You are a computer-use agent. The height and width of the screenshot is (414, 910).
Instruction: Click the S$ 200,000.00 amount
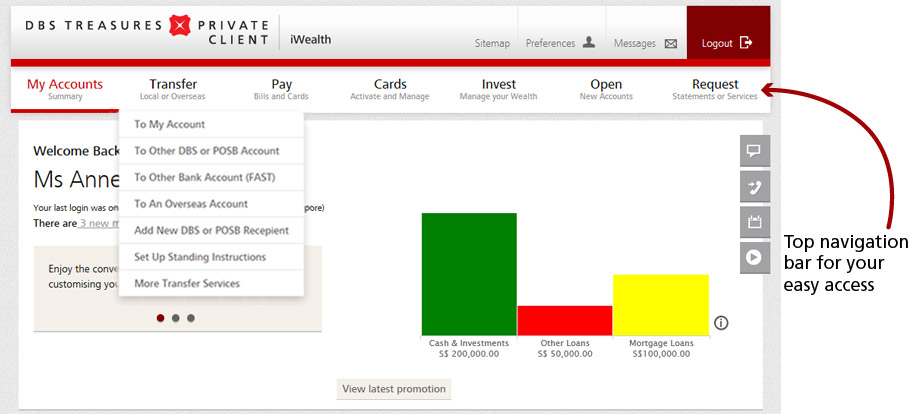click(469, 354)
